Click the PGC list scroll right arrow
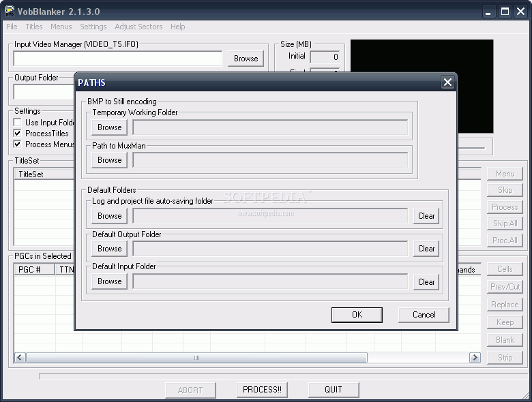The image size is (532, 402). (475, 358)
